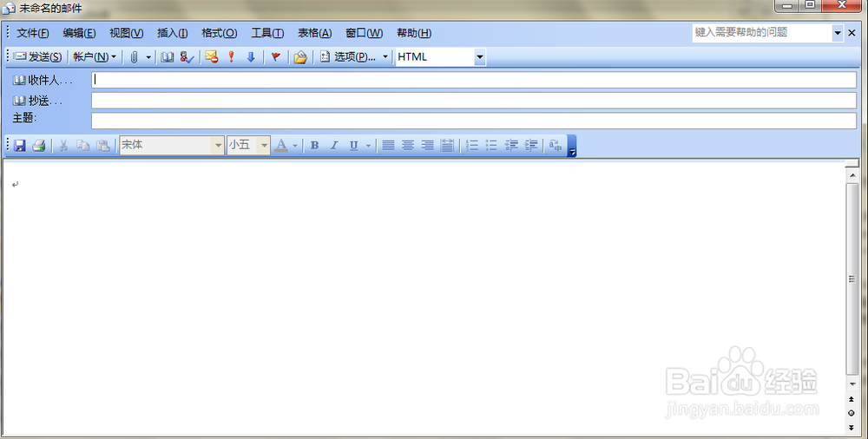This screenshot has width=868, height=439.
Task: Expand the font color dropdown arrow
Action: coord(295,146)
